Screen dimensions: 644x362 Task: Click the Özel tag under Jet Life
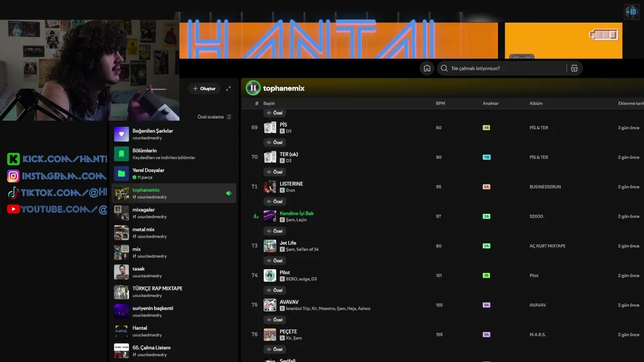coord(275,260)
